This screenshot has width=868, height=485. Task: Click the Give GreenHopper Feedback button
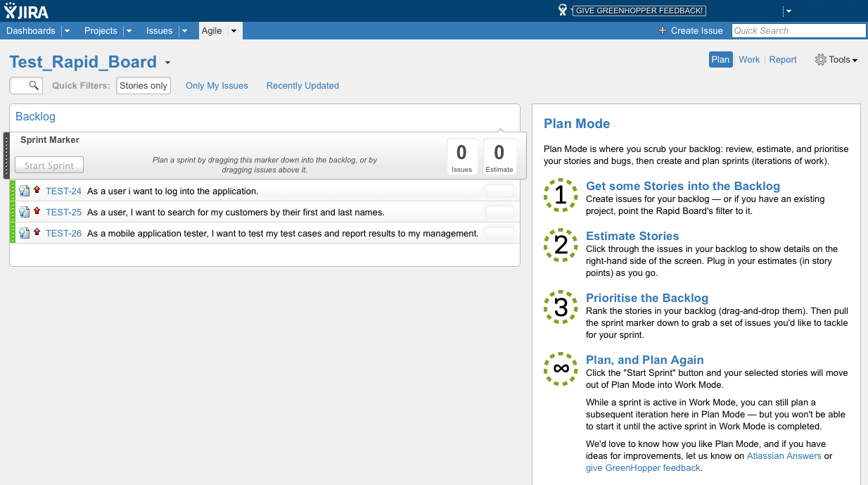pyautogui.click(x=639, y=11)
